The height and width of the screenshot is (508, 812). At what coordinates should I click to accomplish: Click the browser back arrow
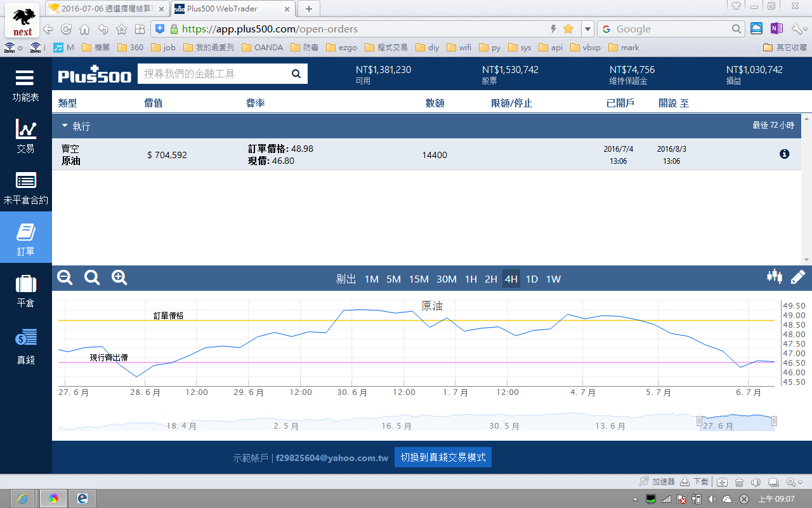(48, 29)
